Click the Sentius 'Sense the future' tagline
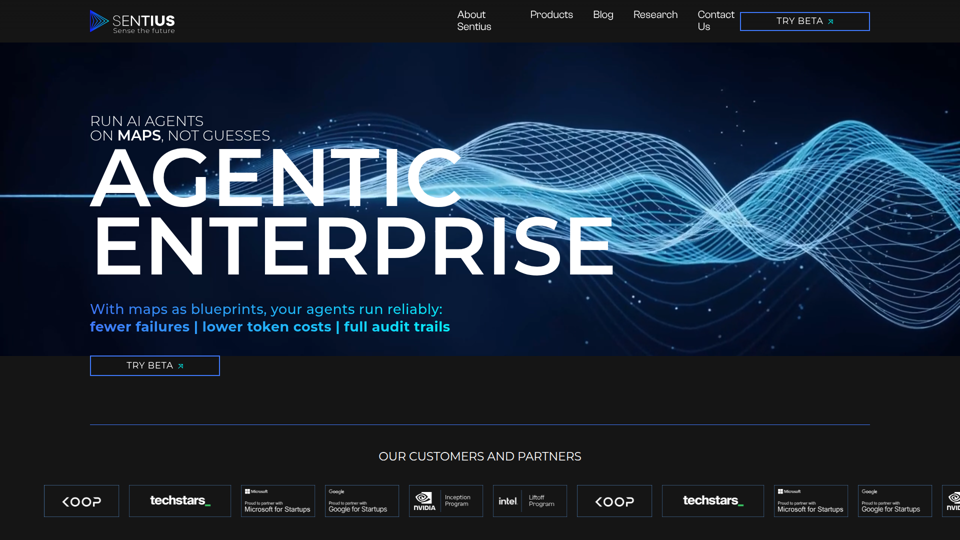This screenshot has height=540, width=960. [x=144, y=31]
